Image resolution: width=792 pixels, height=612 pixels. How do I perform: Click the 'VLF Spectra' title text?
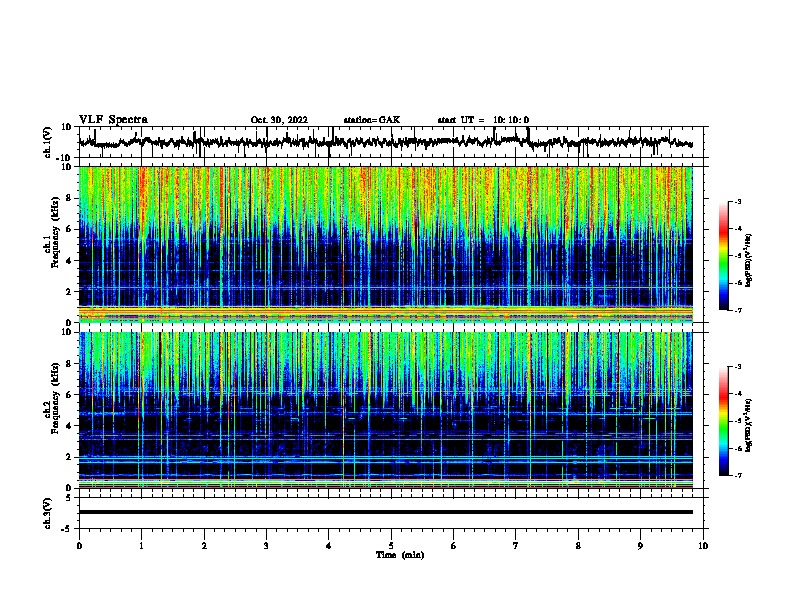point(113,120)
